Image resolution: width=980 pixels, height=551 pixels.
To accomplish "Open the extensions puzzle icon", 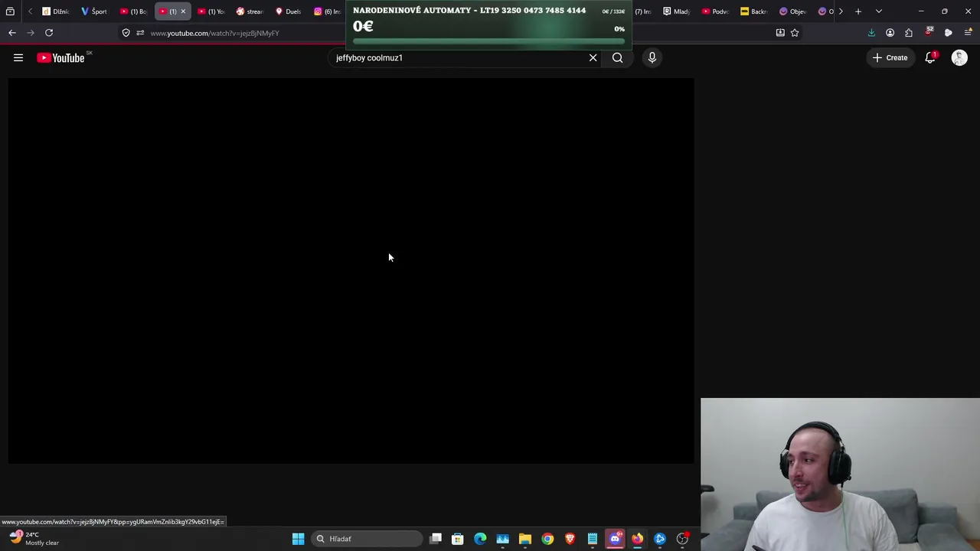I will click(909, 33).
